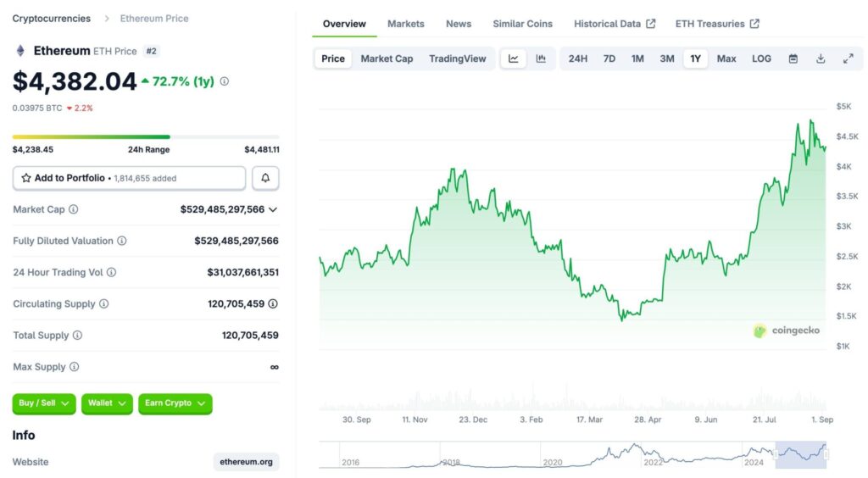868x478 pixels.
Task: Switch chart to Market Cap mode
Action: click(387, 58)
